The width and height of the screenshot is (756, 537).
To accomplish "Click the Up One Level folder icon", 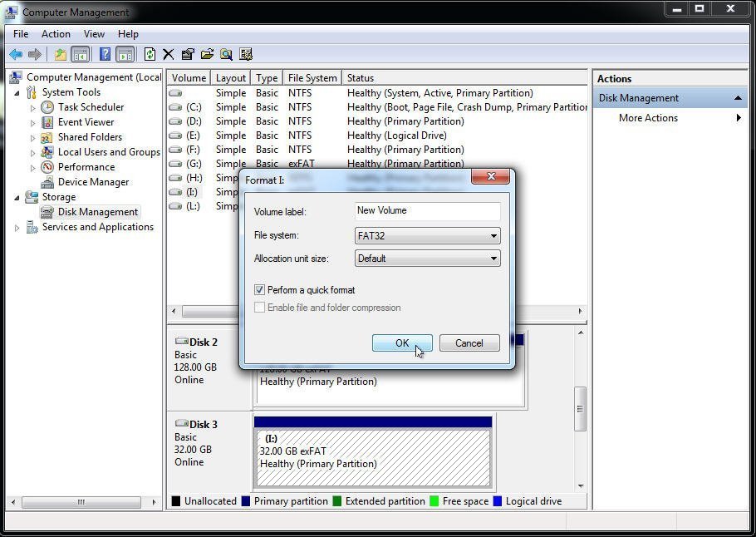I will tap(61, 54).
